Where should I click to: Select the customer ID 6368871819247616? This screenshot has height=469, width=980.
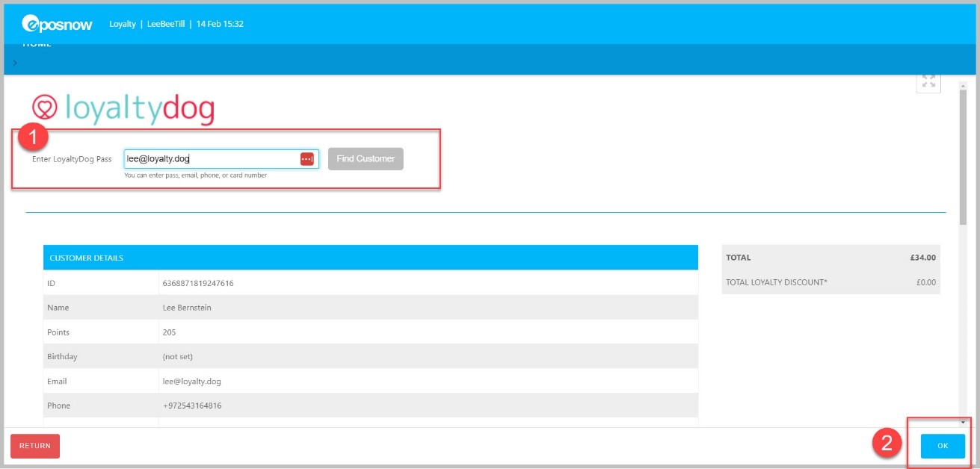coord(198,283)
